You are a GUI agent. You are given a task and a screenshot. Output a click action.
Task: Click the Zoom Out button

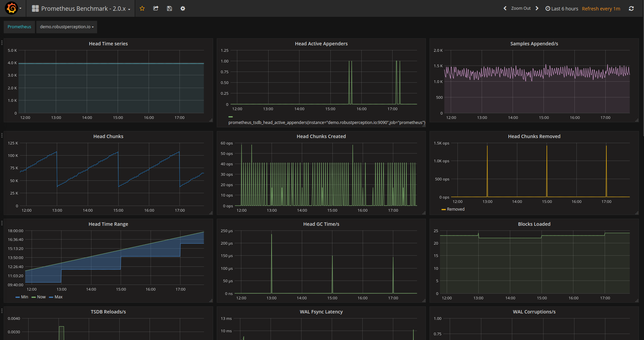(x=521, y=8)
